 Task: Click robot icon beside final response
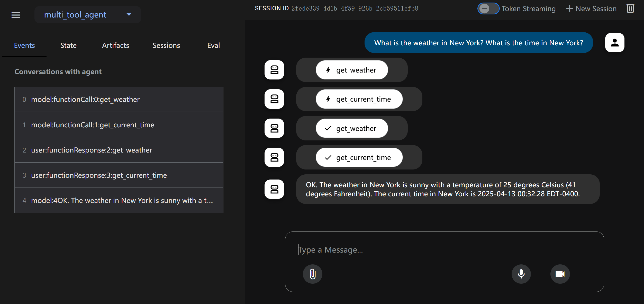[x=274, y=189]
